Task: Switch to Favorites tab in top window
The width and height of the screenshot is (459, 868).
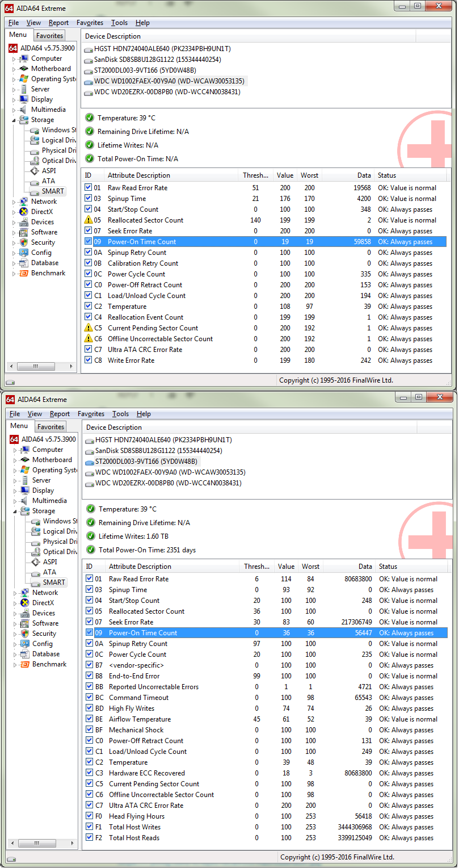Action: tap(49, 36)
